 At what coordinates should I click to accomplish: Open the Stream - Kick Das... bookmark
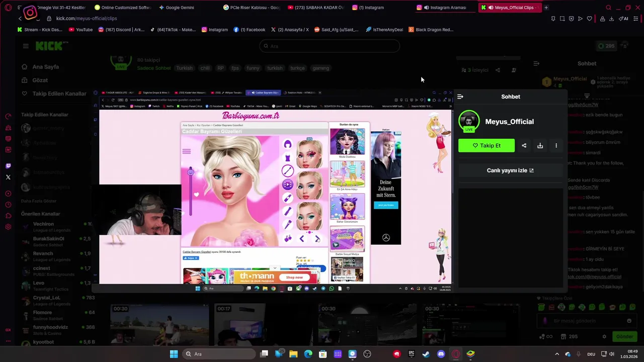[x=40, y=30]
